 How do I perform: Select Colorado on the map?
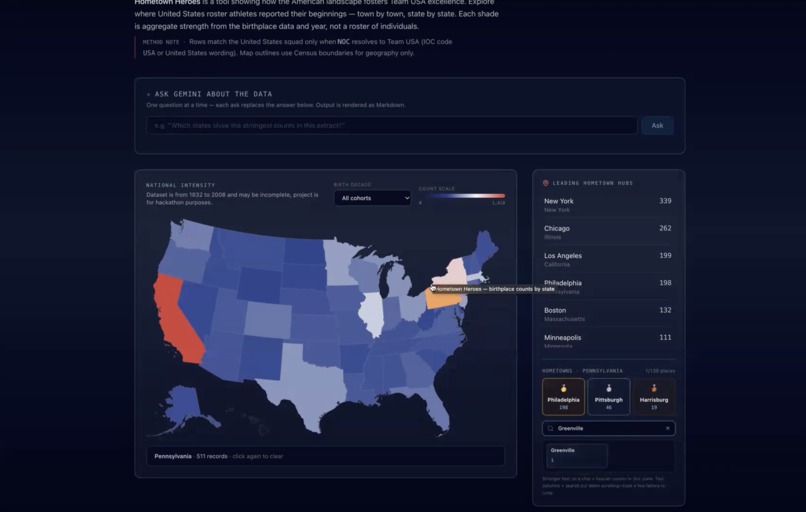pyautogui.click(x=267, y=320)
